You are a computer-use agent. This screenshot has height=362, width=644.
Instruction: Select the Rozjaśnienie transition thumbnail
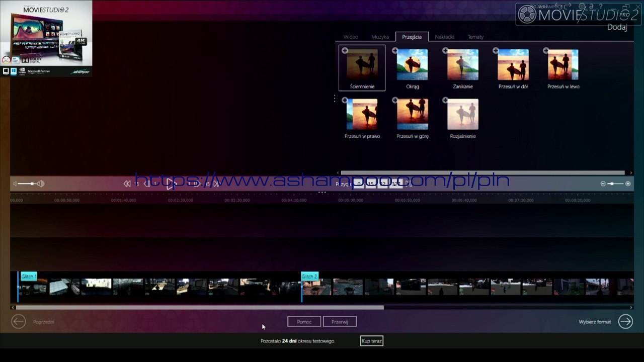coord(463,114)
